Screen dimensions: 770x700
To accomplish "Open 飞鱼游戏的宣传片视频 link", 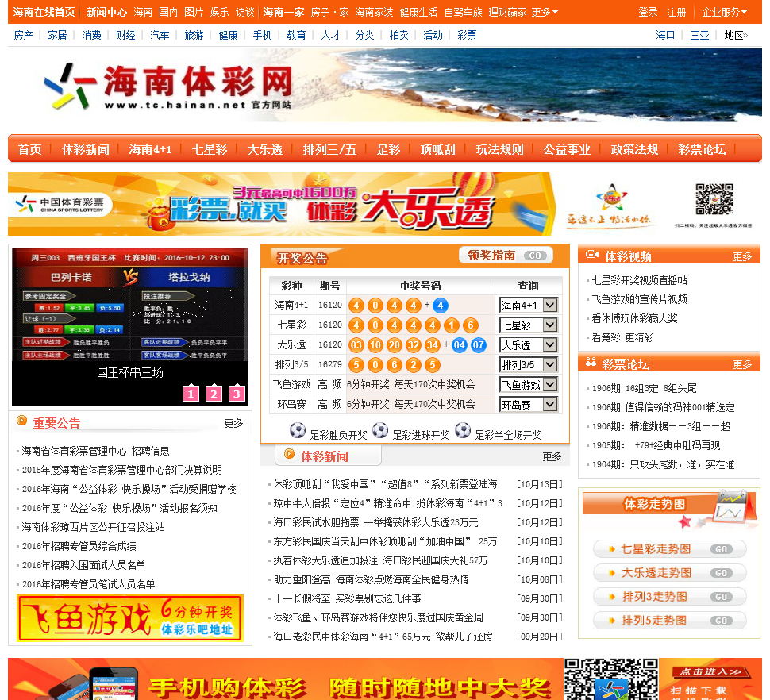I will tap(639, 299).
